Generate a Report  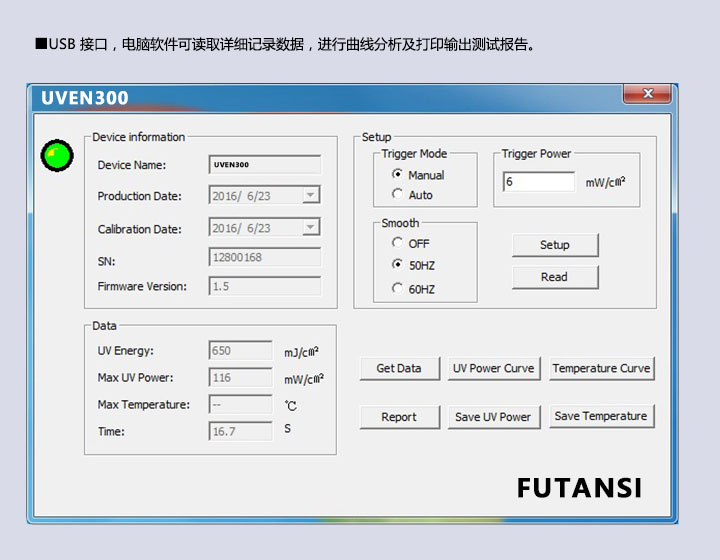click(398, 417)
